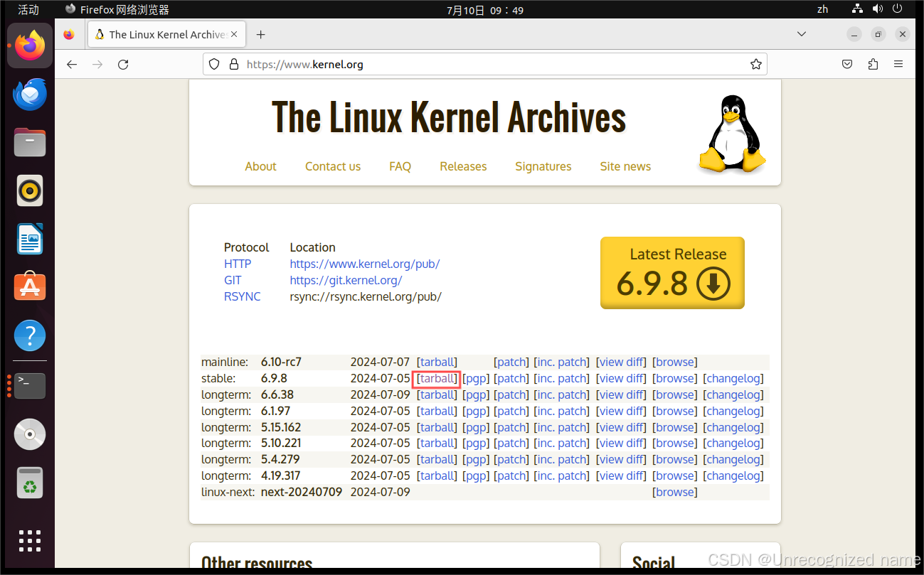Go to the Contact us page

click(x=333, y=166)
